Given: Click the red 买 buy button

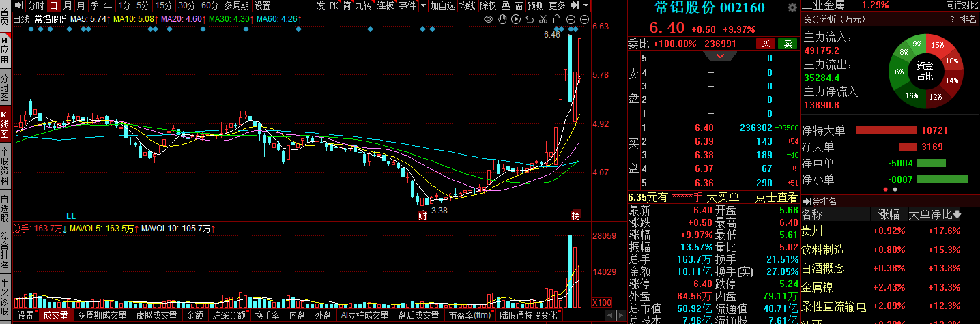Looking at the screenshot, I should click(766, 44).
